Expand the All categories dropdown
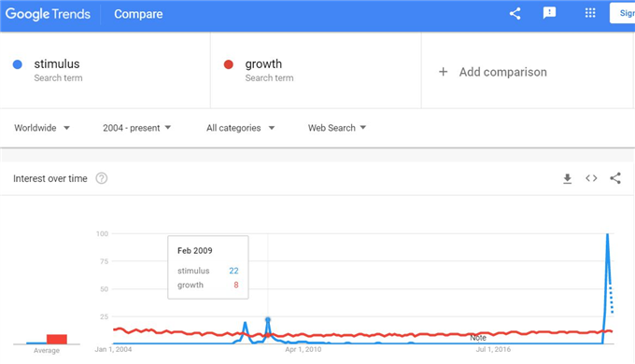Screen dimensions: 635x364 coord(240,128)
